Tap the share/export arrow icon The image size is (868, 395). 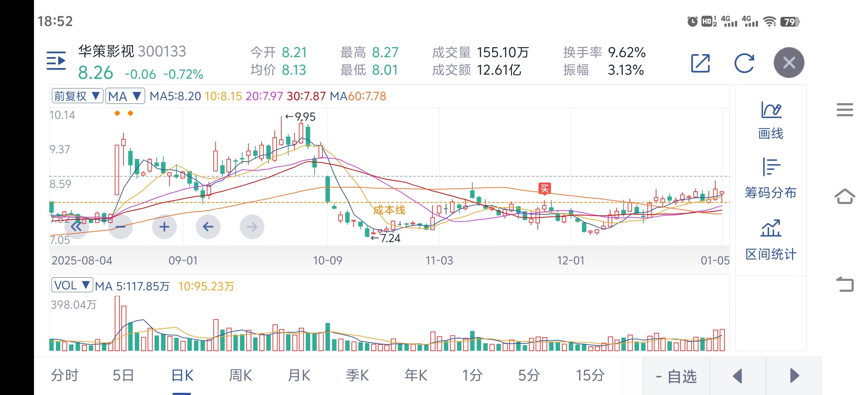[x=700, y=63]
